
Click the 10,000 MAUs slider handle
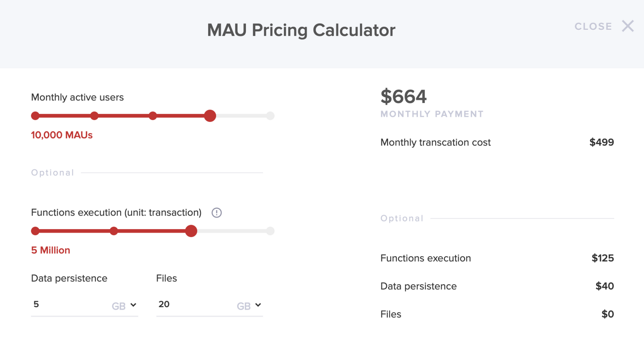point(210,116)
